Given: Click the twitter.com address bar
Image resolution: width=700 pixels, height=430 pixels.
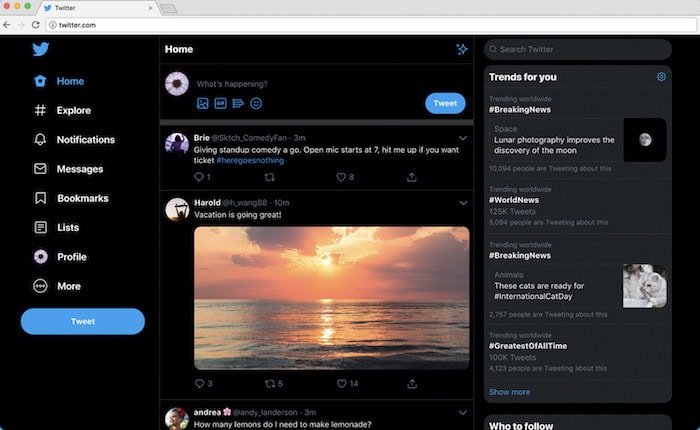Looking at the screenshot, I should (371, 25).
